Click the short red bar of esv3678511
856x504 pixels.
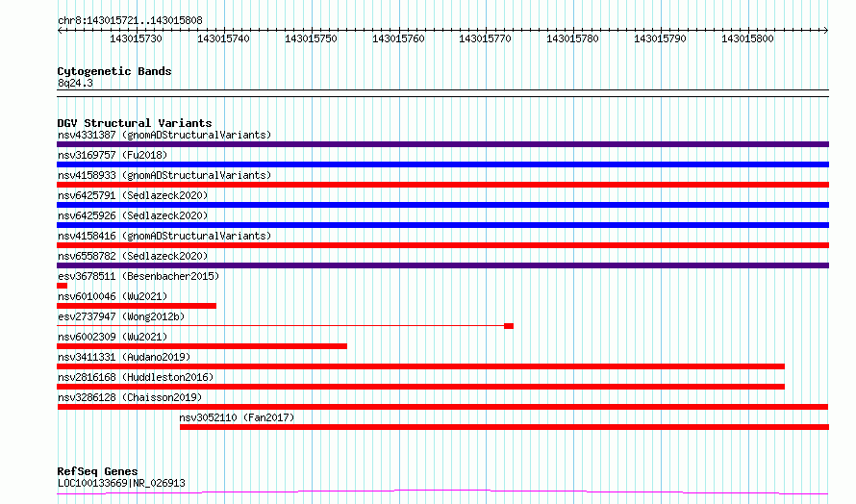tap(63, 286)
